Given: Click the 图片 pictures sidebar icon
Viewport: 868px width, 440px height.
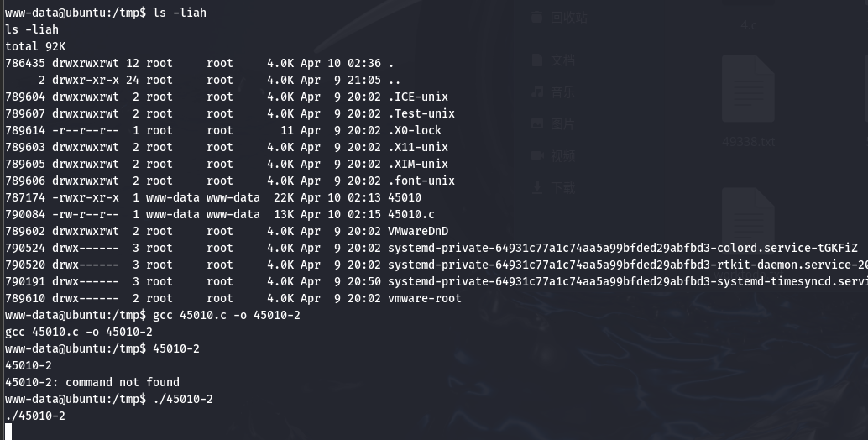Looking at the screenshot, I should [536, 124].
